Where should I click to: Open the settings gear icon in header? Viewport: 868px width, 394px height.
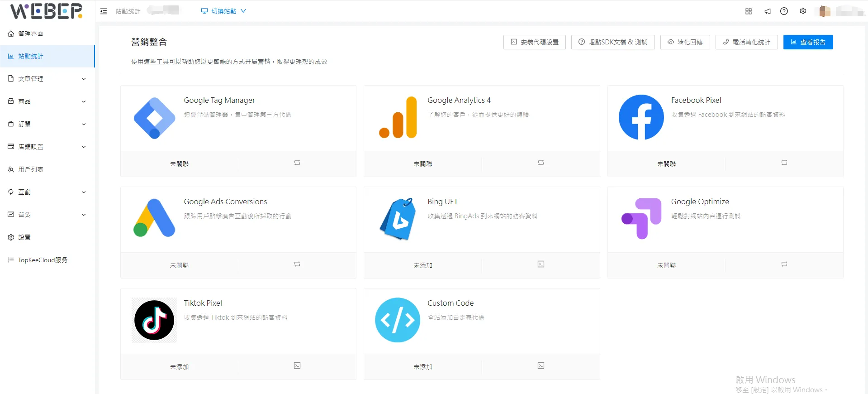[x=803, y=11]
